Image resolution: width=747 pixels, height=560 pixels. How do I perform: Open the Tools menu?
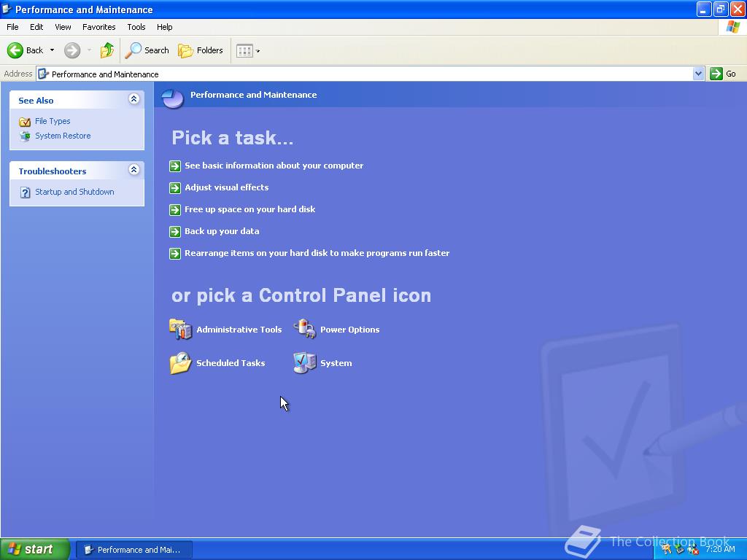pos(136,27)
